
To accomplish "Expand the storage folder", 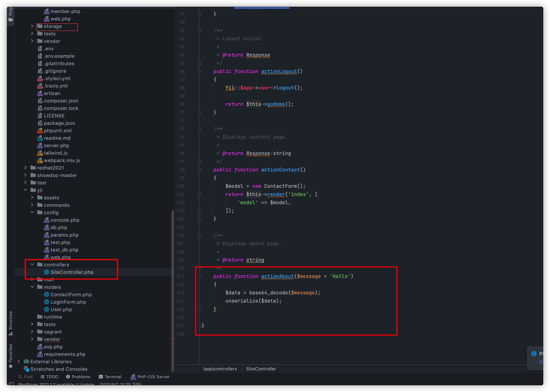I will coord(32,26).
